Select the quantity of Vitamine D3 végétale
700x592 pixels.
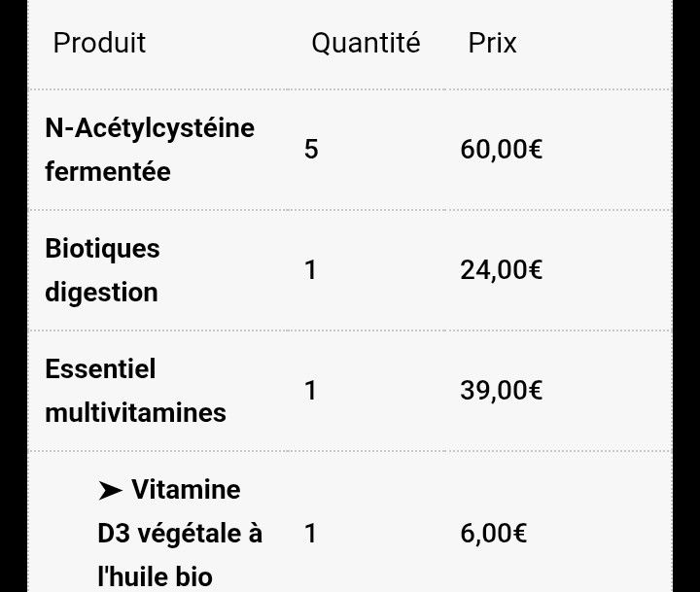pyautogui.click(x=311, y=533)
